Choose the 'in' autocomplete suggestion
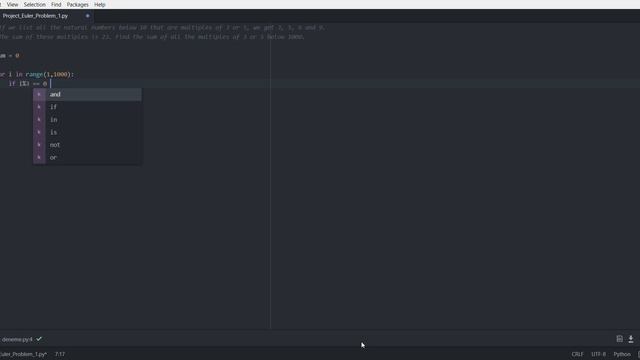The image size is (640, 360). pos(87,120)
